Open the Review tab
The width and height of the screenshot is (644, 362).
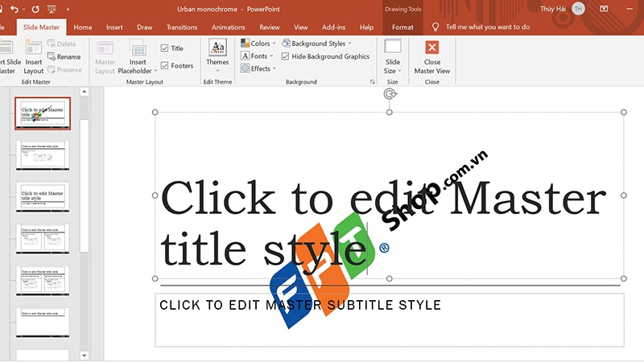(x=270, y=27)
